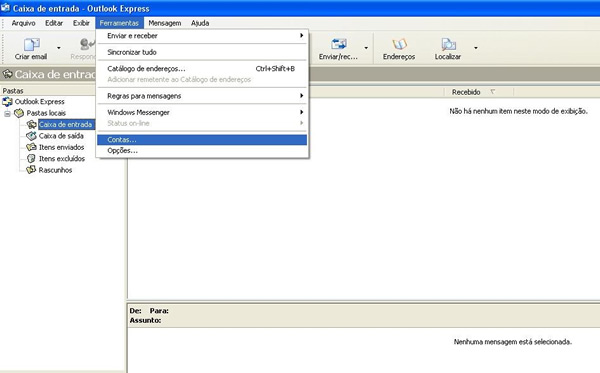Click the Caixa de entrada inbox icon
This screenshot has width=600, height=373.
[32, 124]
